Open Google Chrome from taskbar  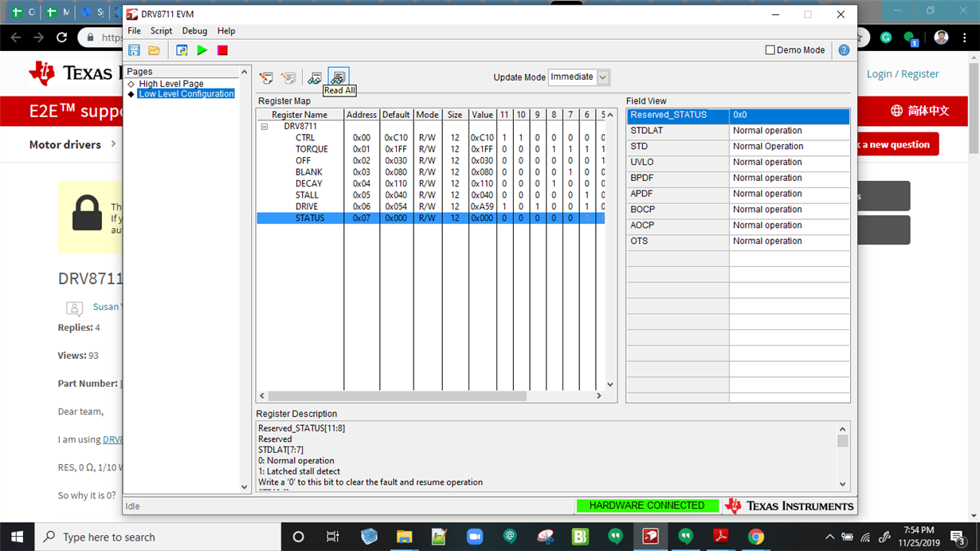pyautogui.click(x=756, y=537)
